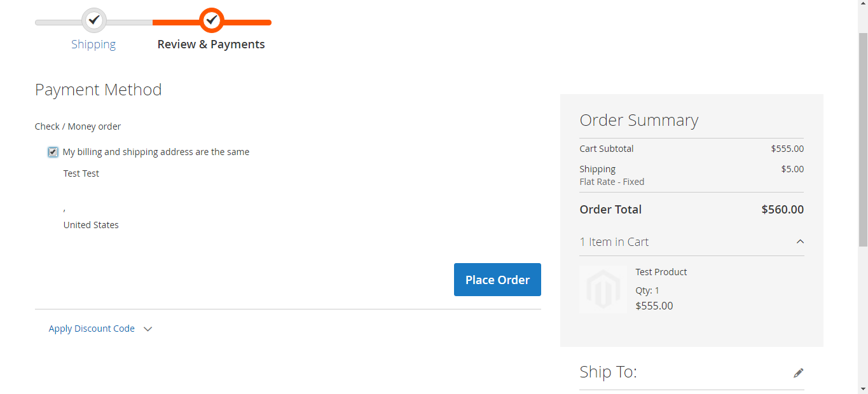
Task: Collapse item list using the up chevron
Action: tap(800, 241)
